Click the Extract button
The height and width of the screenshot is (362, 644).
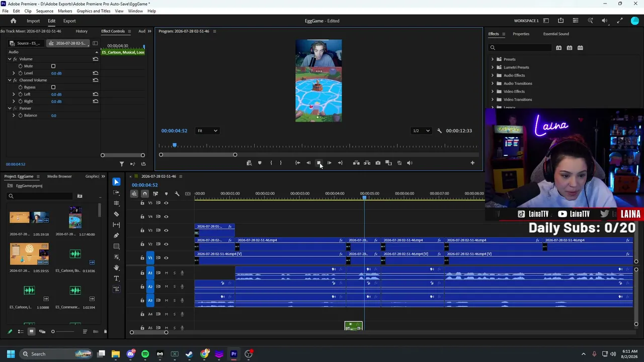click(367, 163)
